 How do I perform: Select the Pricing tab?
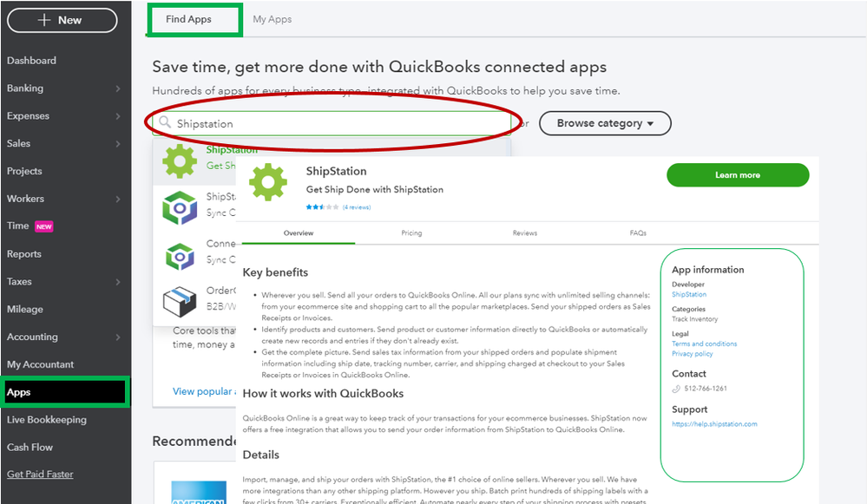click(411, 233)
